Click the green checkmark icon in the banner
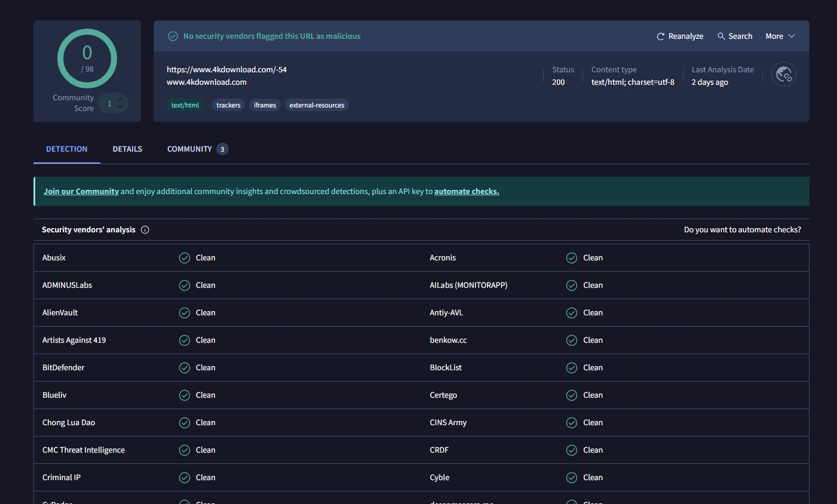837x504 pixels. (x=173, y=36)
